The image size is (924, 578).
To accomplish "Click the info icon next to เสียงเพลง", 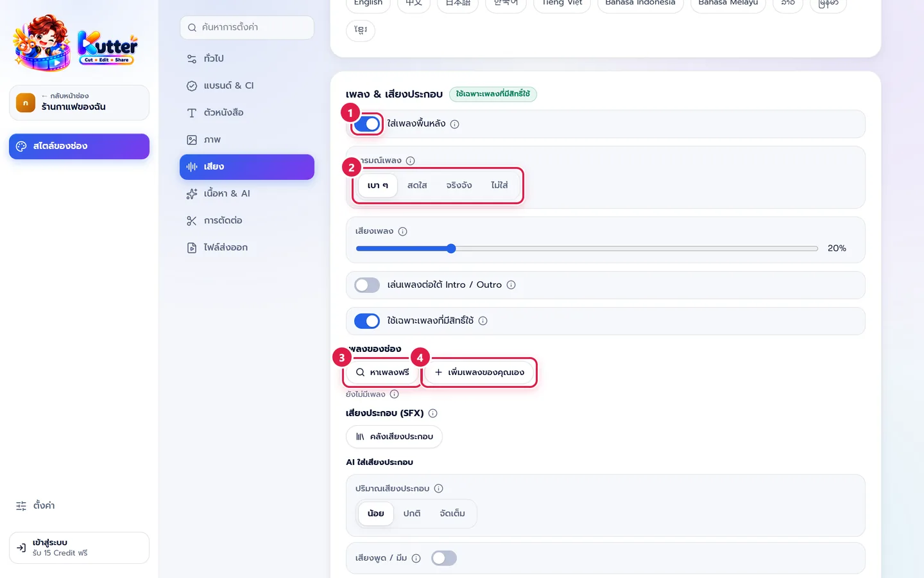I will tap(402, 231).
